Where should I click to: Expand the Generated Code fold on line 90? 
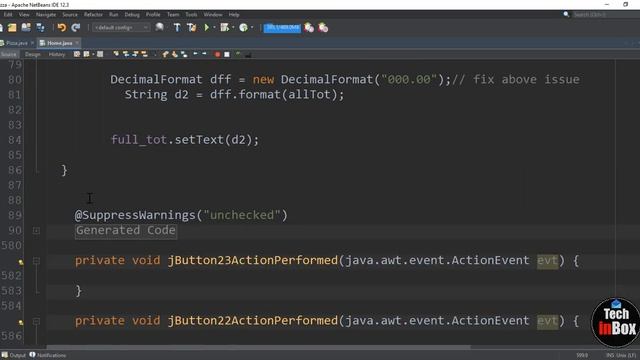click(x=36, y=231)
